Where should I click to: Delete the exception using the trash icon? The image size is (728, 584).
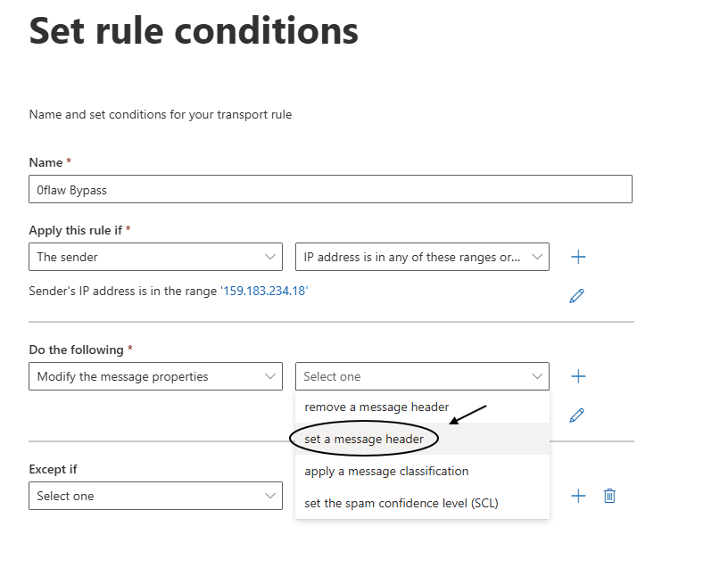609,495
